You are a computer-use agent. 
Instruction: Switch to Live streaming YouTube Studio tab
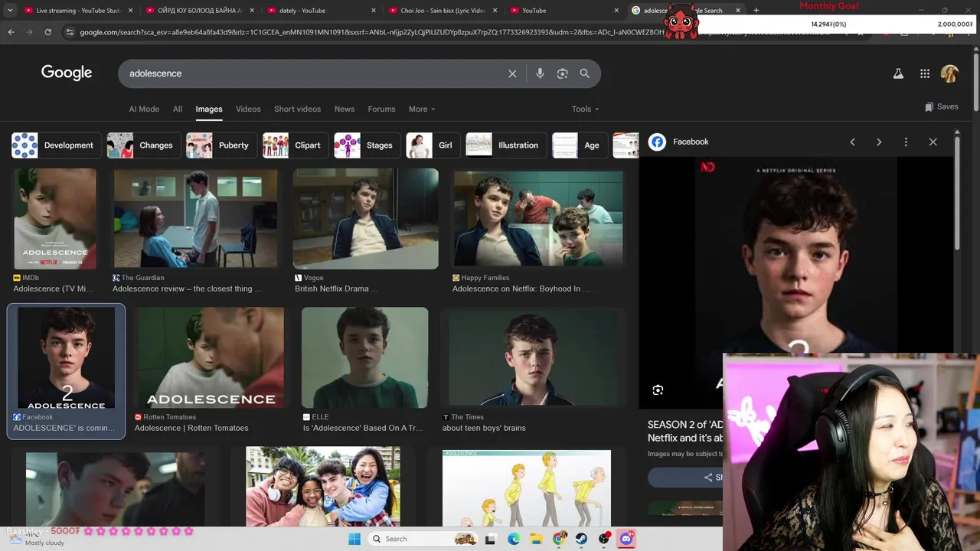(x=77, y=11)
